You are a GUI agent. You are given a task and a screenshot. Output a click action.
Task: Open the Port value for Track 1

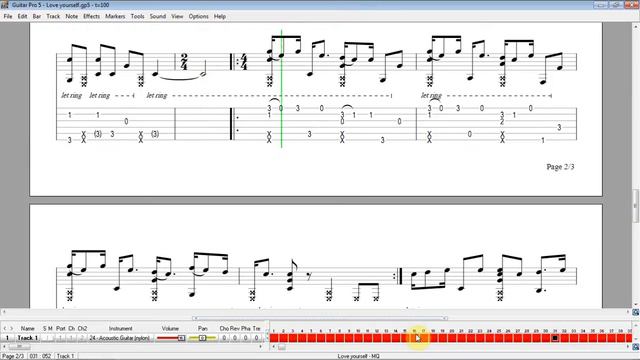tap(61, 338)
